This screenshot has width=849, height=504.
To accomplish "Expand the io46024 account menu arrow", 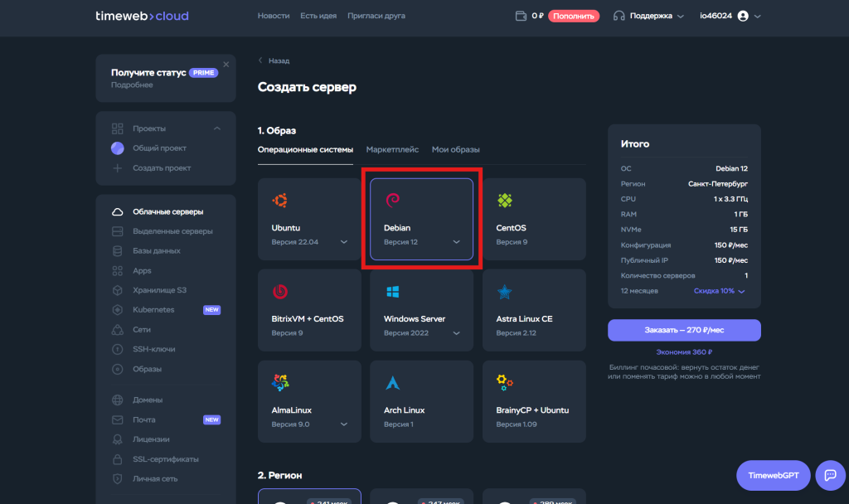I will pyautogui.click(x=758, y=17).
